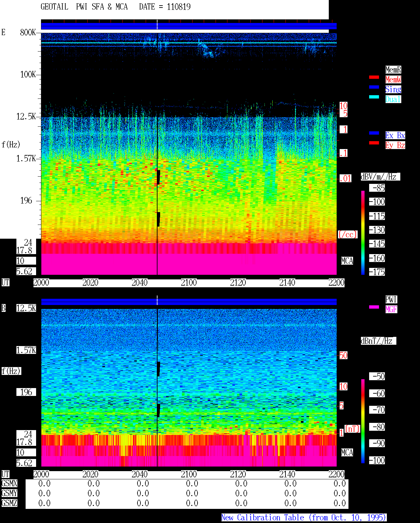The image size is (420, 523).
Task: Click the GSMX row label
Action: pyautogui.click(x=9, y=484)
